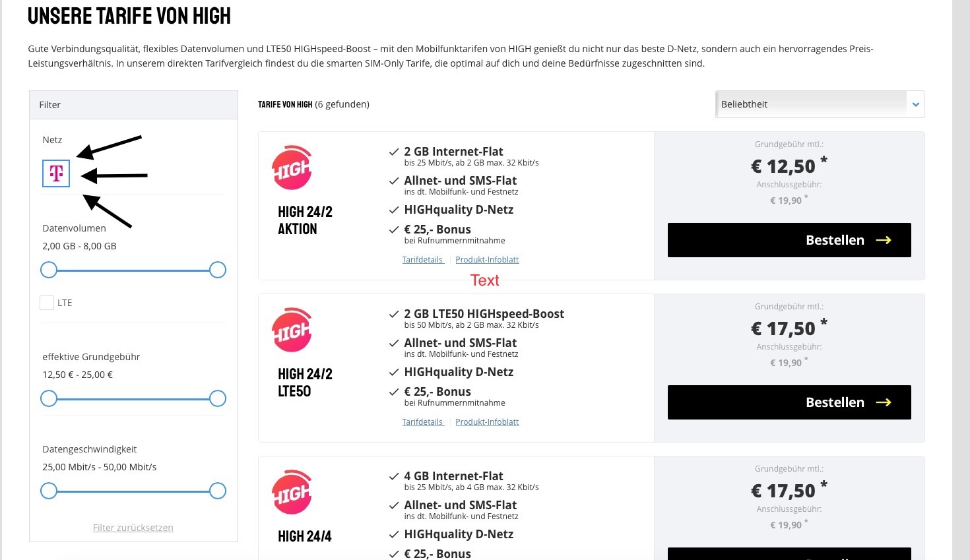The width and height of the screenshot is (970, 560).
Task: Open Produkt-Infoblatt for HIGH 24/2 LTE50
Action: pos(487,422)
